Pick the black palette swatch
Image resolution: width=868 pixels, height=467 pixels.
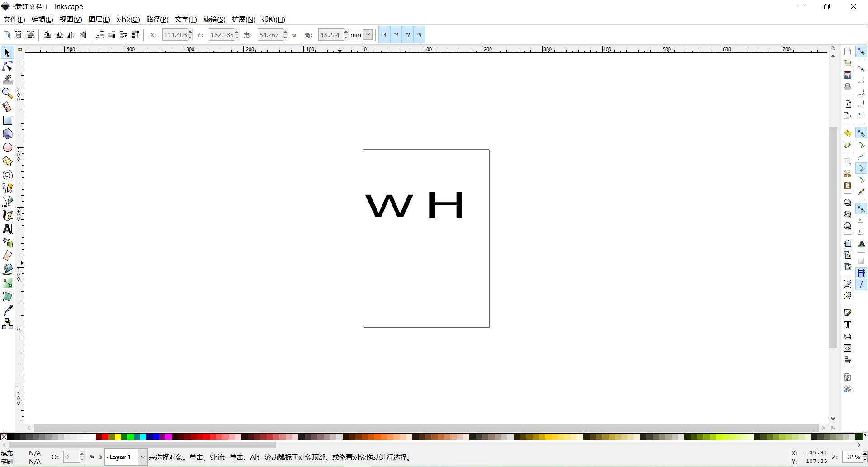(x=11, y=437)
